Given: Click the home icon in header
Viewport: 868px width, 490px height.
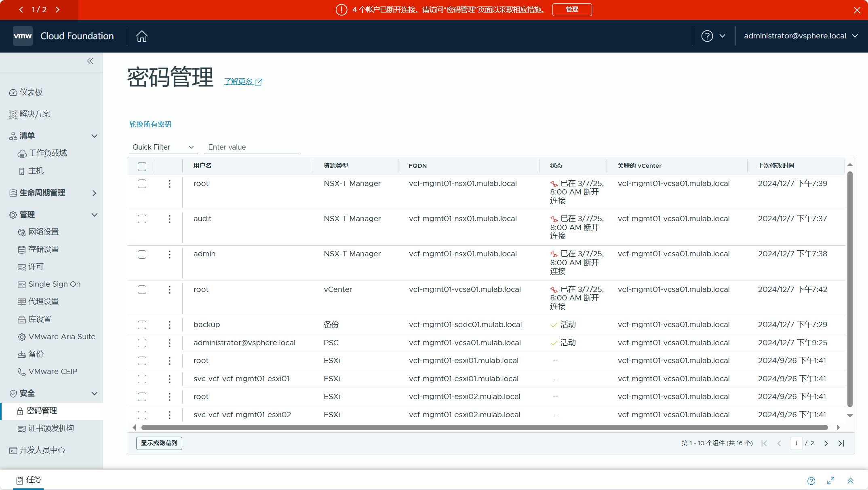Looking at the screenshot, I should tap(142, 36).
